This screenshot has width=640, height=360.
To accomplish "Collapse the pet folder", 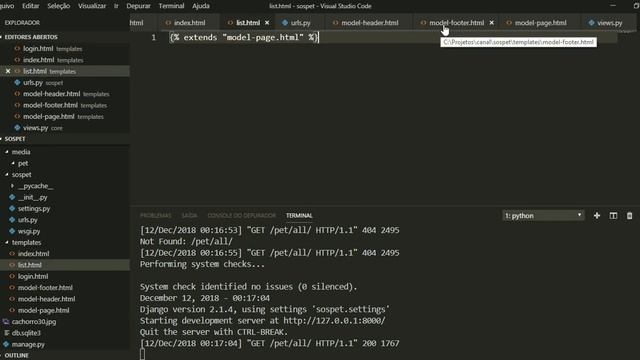I will pyautogui.click(x=23, y=163).
